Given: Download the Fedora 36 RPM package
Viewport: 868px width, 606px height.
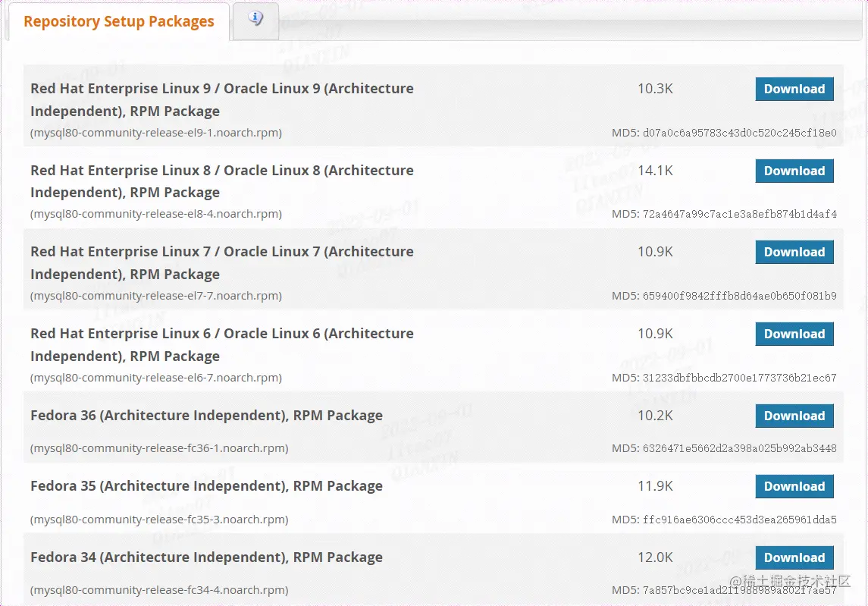Looking at the screenshot, I should coord(794,416).
